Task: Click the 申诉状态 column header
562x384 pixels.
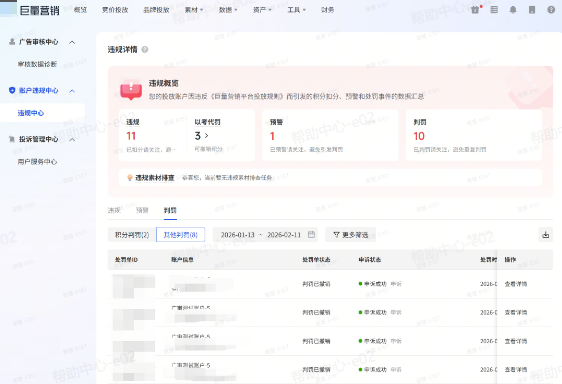Action: [x=370, y=260]
